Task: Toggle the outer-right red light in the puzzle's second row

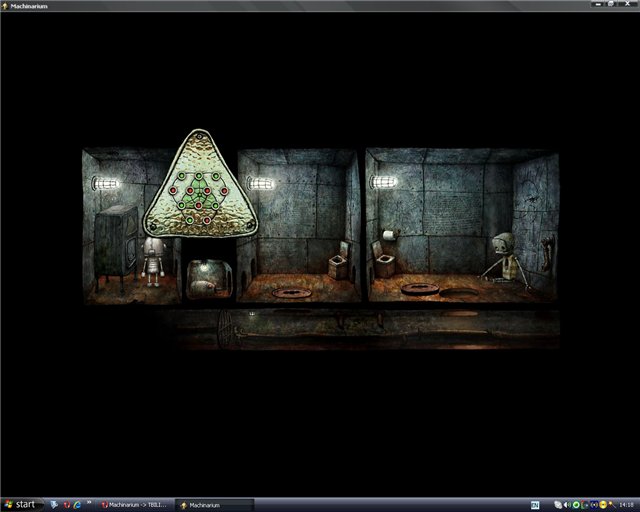Action: [224, 191]
